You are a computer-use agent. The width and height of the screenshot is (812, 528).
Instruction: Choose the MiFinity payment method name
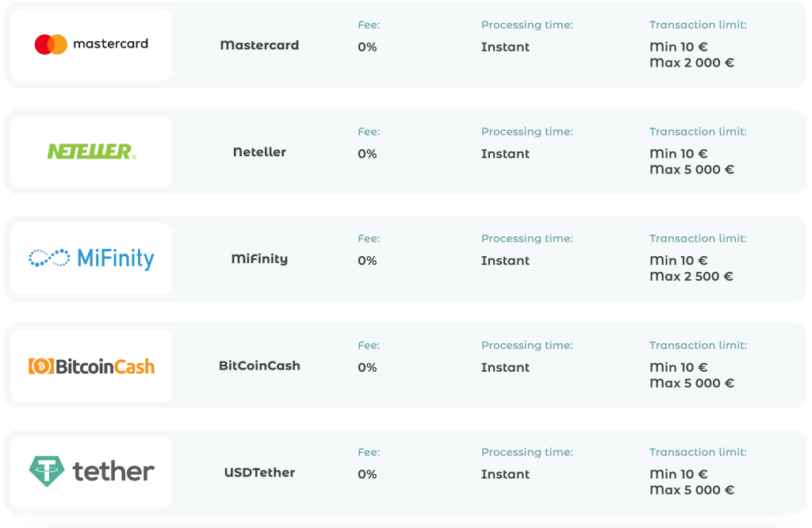pyautogui.click(x=259, y=259)
